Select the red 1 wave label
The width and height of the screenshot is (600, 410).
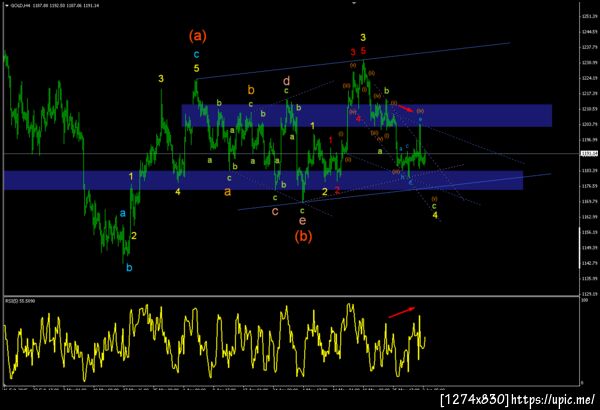(331, 140)
